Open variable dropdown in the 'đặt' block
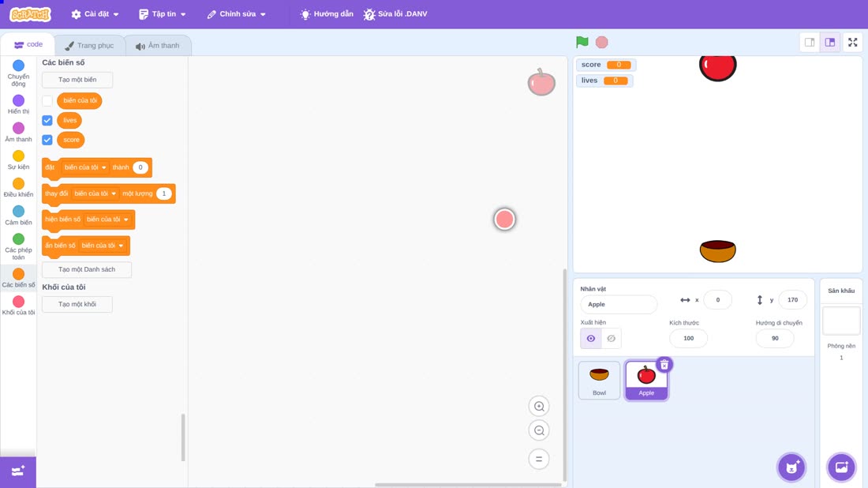The height and width of the screenshot is (488, 868). click(x=84, y=167)
